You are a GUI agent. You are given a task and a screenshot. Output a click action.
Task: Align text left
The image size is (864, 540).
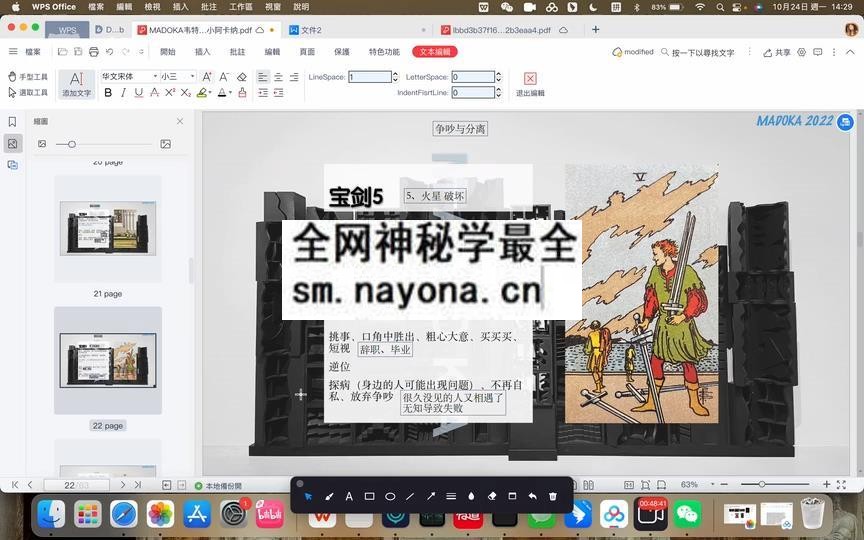263,77
